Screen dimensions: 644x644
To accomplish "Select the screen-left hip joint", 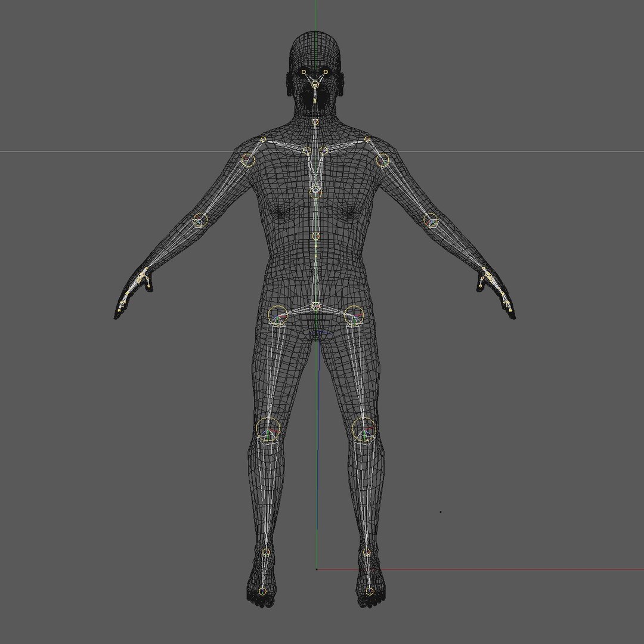I will click(x=278, y=315).
